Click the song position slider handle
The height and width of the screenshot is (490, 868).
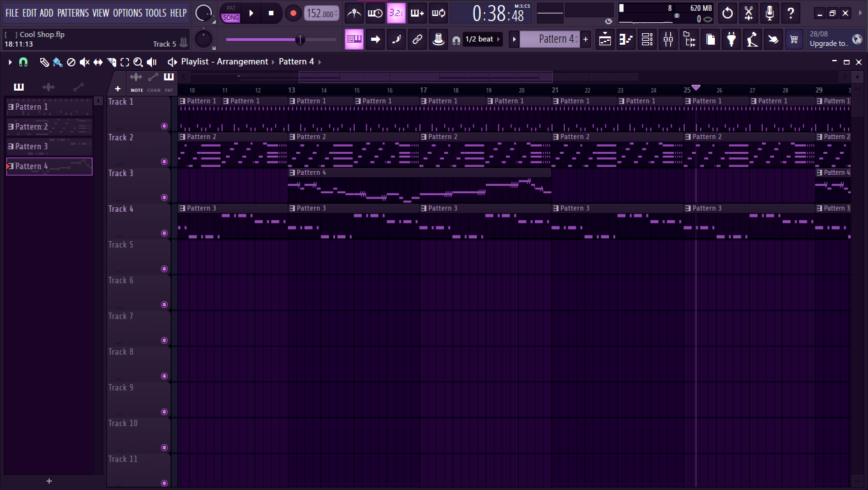(x=299, y=40)
